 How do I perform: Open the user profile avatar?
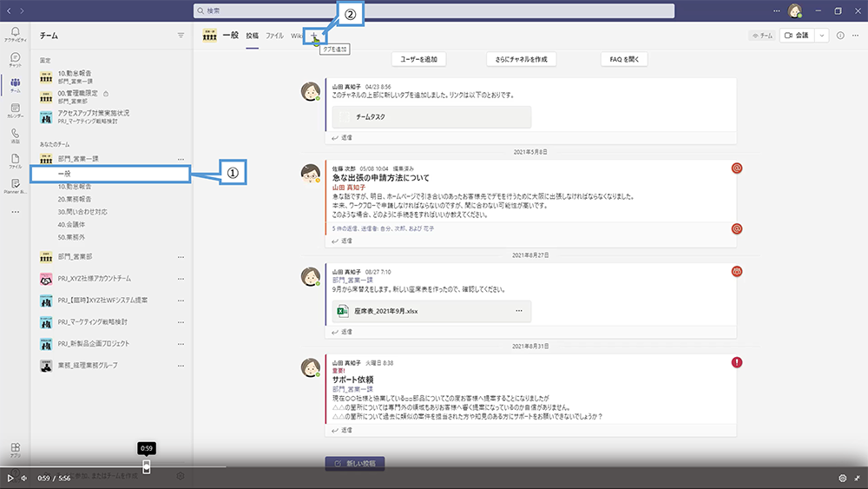tap(795, 10)
